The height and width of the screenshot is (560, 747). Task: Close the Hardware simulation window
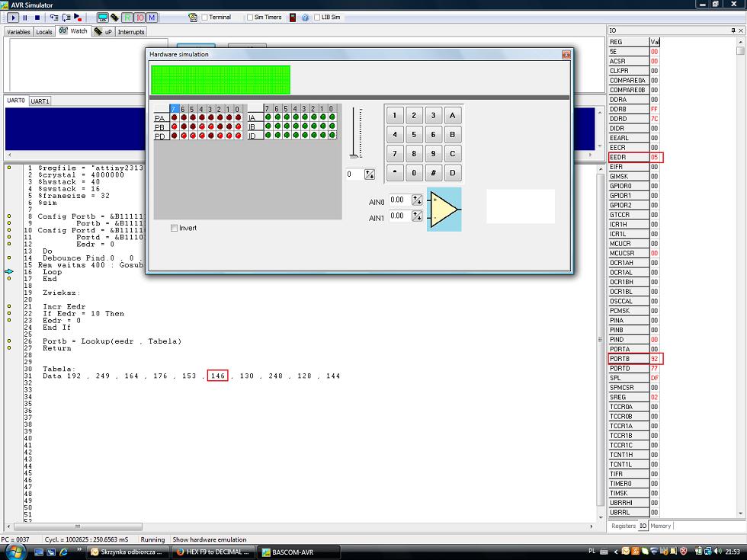pos(566,55)
